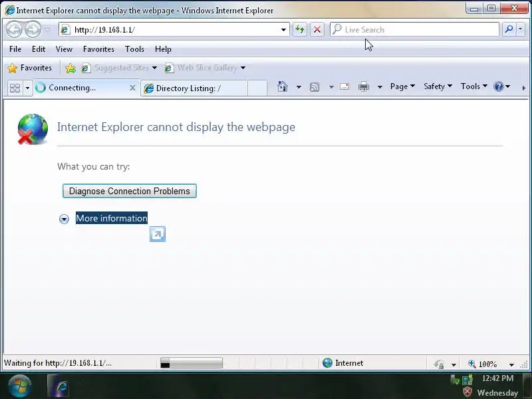The image size is (532, 399).
Task: Open the Windows Start orb
Action: point(20,386)
